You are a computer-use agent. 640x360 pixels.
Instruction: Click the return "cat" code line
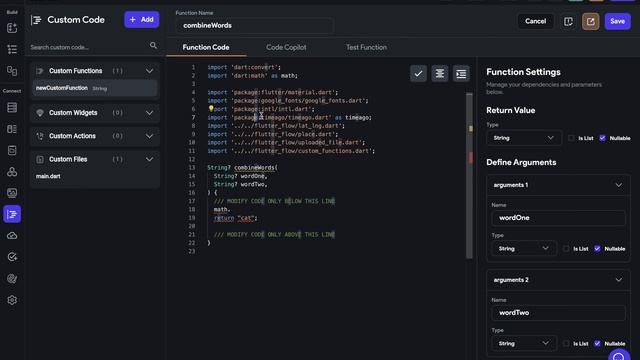point(236,218)
